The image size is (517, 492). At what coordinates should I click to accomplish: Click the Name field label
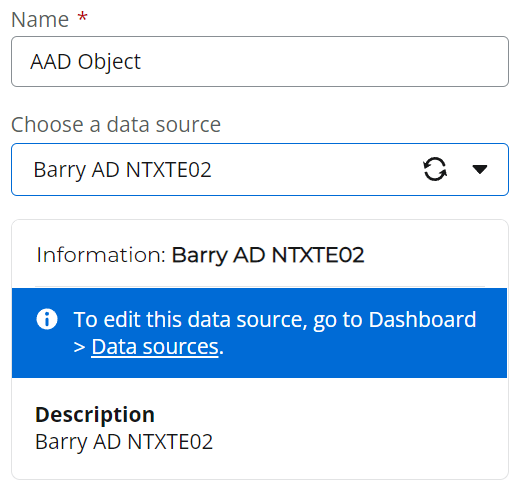pos(40,19)
